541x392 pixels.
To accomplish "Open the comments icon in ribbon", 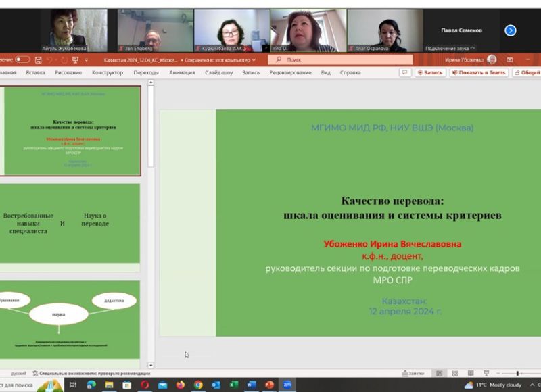I will [x=405, y=72].
